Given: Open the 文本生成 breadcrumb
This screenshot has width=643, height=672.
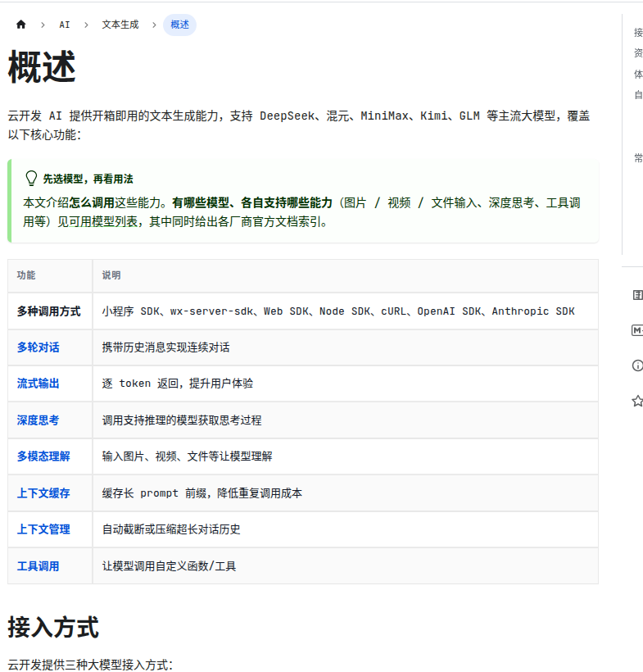Looking at the screenshot, I should point(120,25).
